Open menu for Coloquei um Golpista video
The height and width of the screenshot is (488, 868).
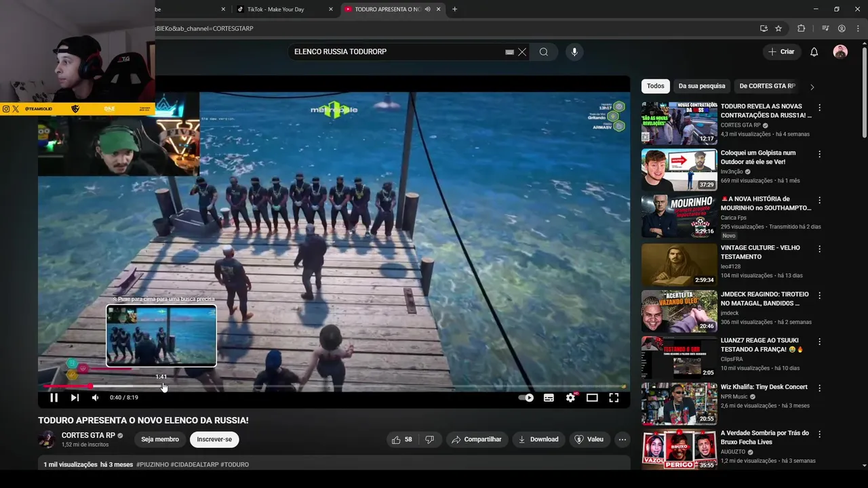tap(819, 155)
